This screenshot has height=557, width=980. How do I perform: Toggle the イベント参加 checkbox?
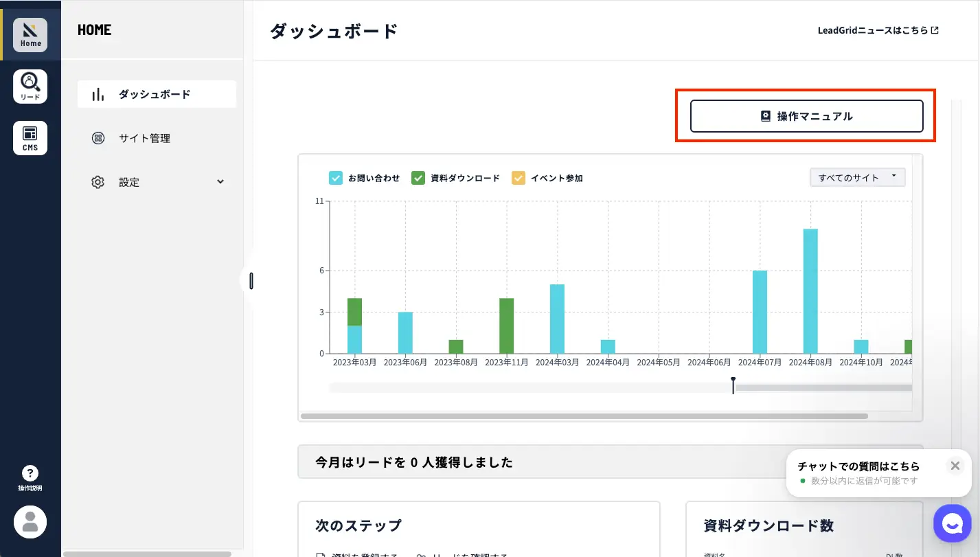(x=519, y=178)
